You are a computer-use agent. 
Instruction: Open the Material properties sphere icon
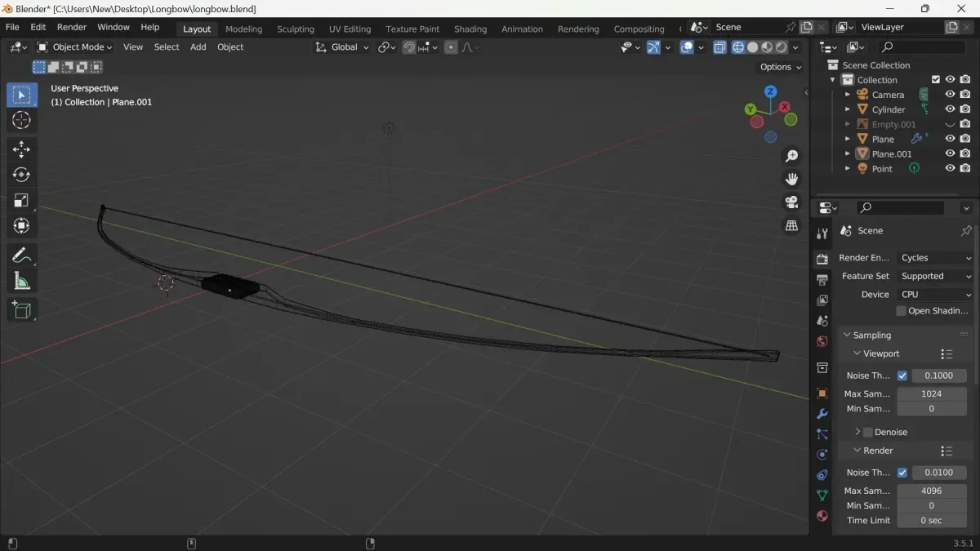(822, 516)
